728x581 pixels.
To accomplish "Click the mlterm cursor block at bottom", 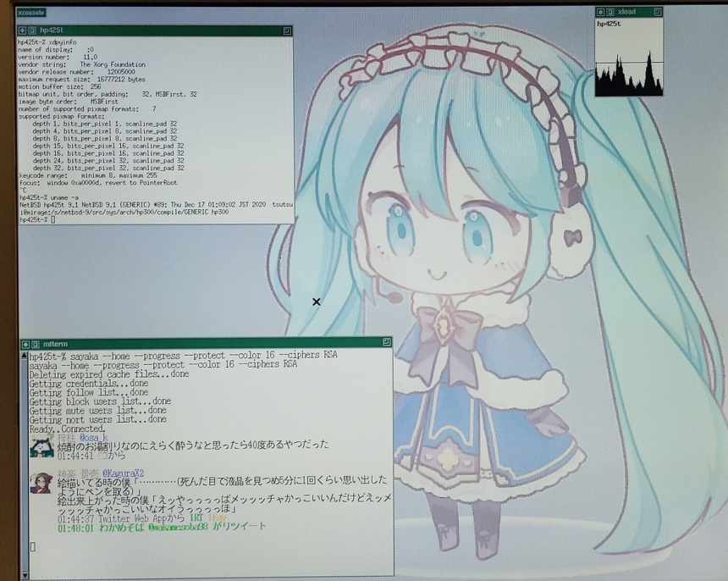I will point(32,547).
